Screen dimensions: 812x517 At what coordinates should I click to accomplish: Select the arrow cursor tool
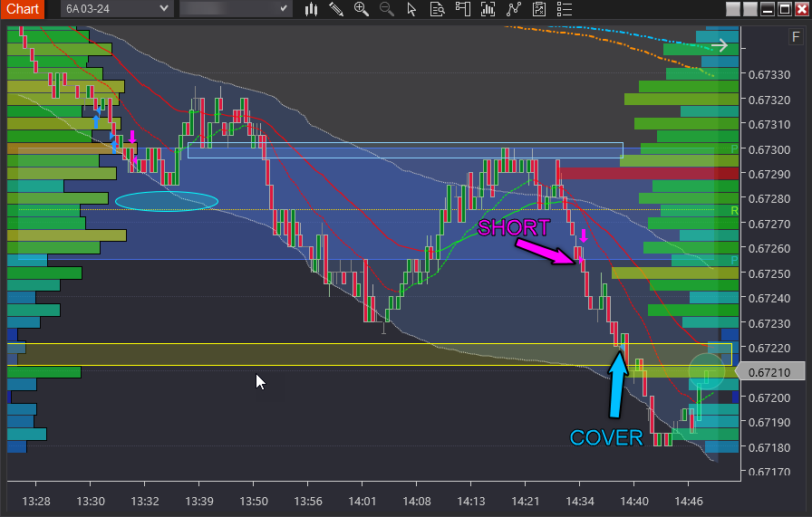[412, 9]
